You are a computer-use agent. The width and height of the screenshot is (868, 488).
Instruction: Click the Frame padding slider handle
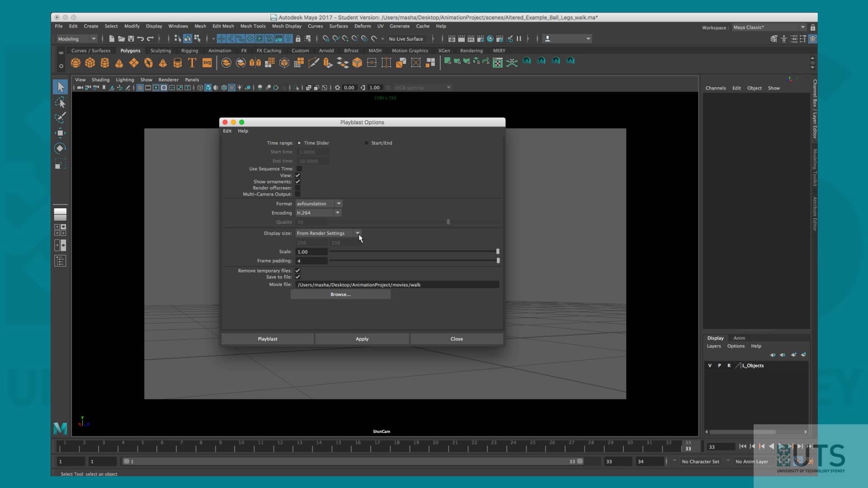[498, 261]
